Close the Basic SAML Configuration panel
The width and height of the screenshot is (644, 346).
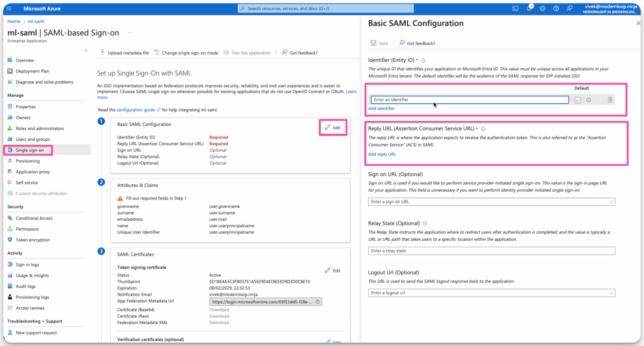639,23
